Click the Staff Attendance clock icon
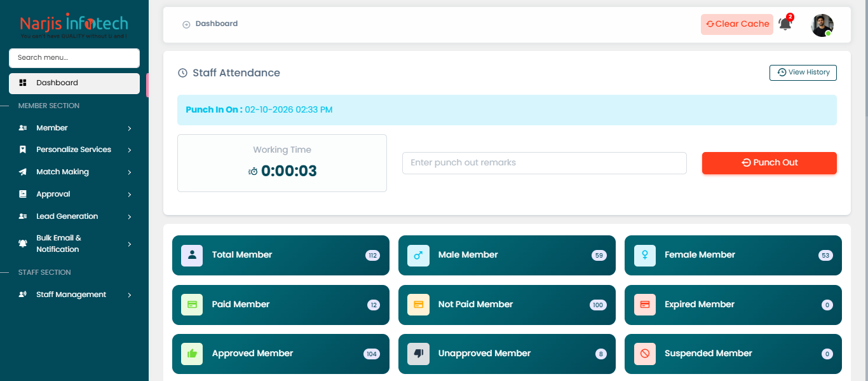The image size is (868, 381). click(182, 73)
